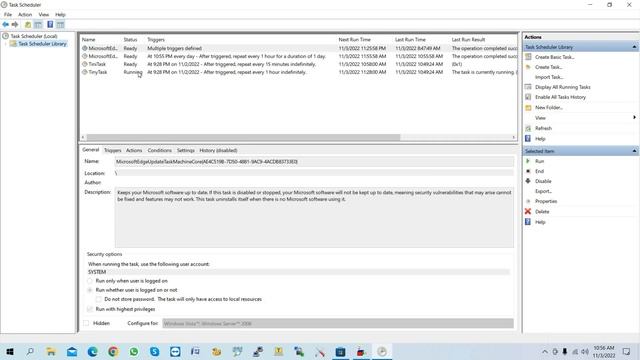Click Help icon under Selected Item section
640x360 pixels.
[528, 222]
